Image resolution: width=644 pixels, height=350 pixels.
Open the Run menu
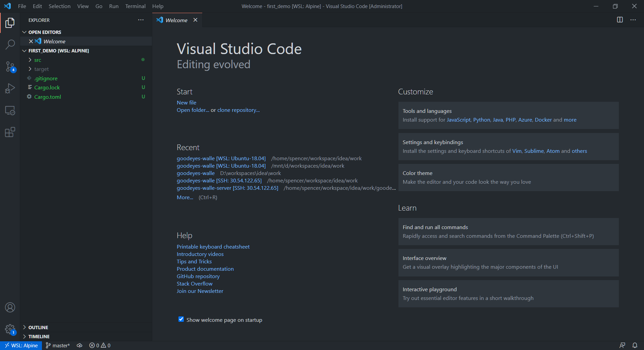(114, 6)
